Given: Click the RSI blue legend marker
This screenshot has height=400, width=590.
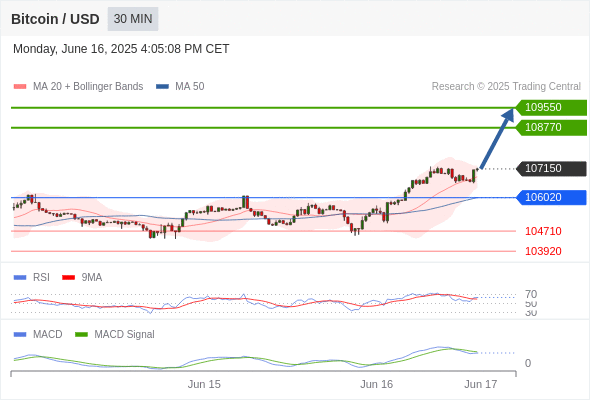Looking at the screenshot, I should [20, 278].
